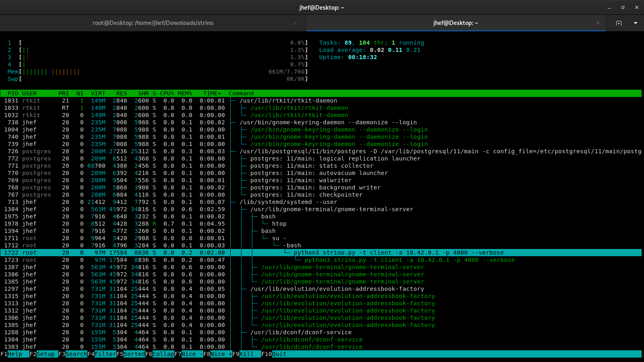This screenshot has width=644, height=362.
Task: Open F2 Setup in htop footer
Action: pyautogui.click(x=44, y=354)
